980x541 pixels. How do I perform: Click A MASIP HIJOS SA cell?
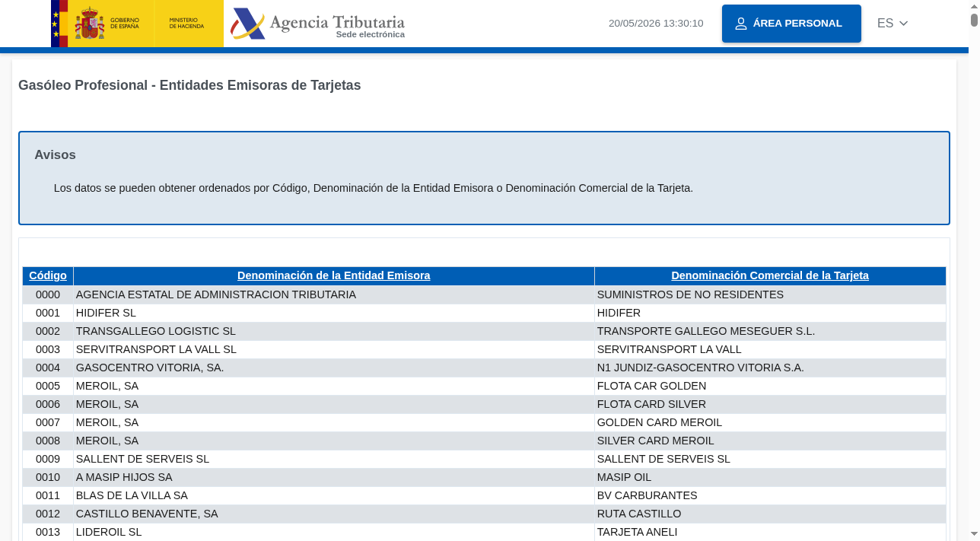334,477
